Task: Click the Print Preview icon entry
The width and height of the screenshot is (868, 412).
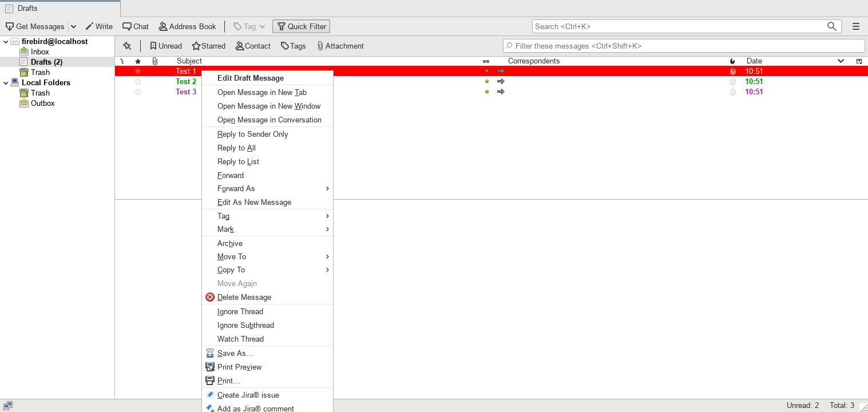Action: (210, 367)
